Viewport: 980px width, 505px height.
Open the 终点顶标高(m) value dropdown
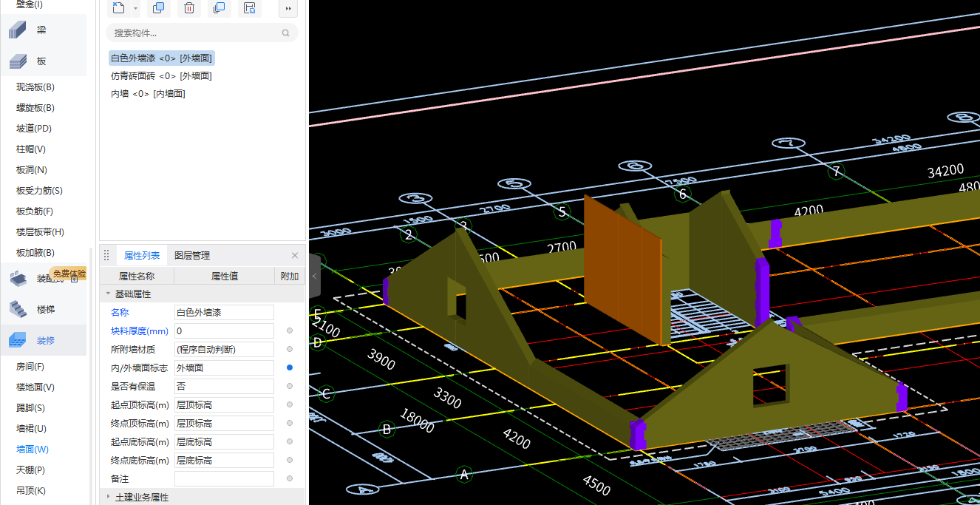224,423
